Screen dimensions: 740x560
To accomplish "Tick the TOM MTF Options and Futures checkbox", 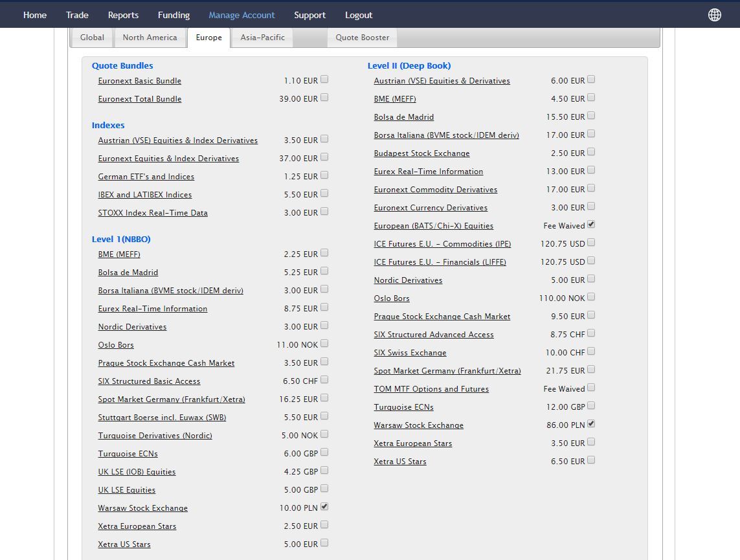I will point(591,388).
